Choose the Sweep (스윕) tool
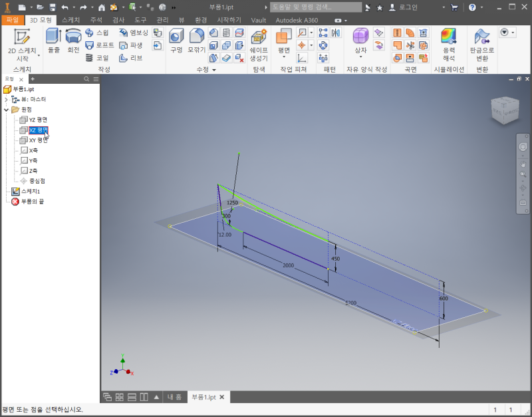 pos(97,33)
